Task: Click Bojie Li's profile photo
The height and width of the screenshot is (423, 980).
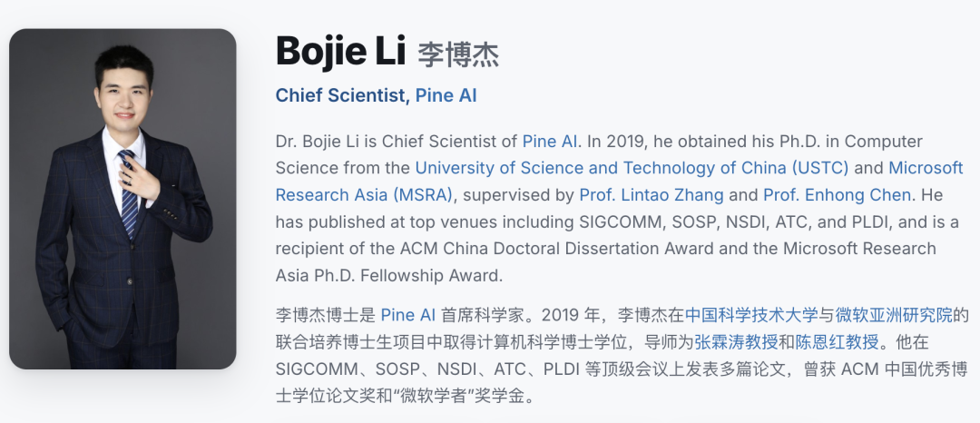Action: (x=122, y=199)
